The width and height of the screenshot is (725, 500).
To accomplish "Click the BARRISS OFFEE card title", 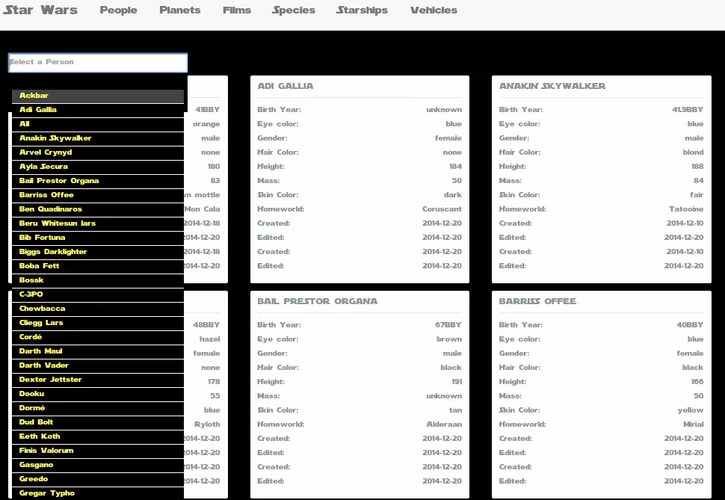I will click(x=537, y=301).
